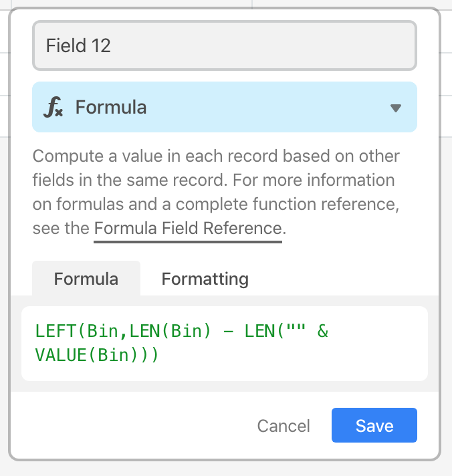Switch to the Formatting tab
The height and width of the screenshot is (476, 452).
click(205, 279)
